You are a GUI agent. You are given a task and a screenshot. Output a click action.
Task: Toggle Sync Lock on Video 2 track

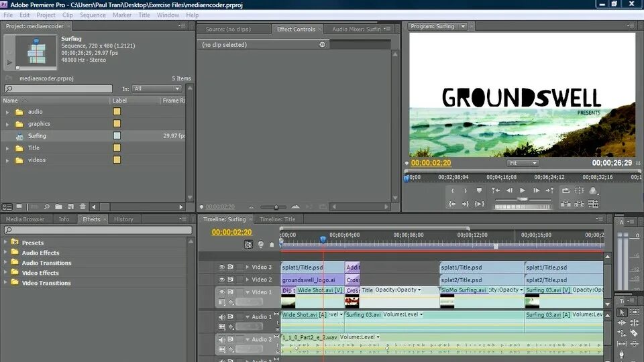230,280
